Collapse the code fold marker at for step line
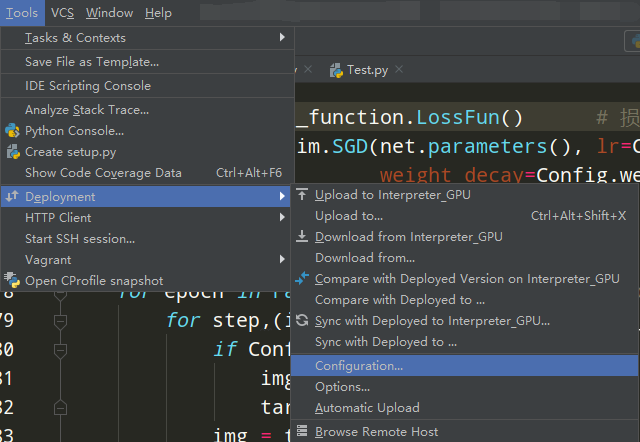Screen dimensions: 640x442 click(60, 322)
